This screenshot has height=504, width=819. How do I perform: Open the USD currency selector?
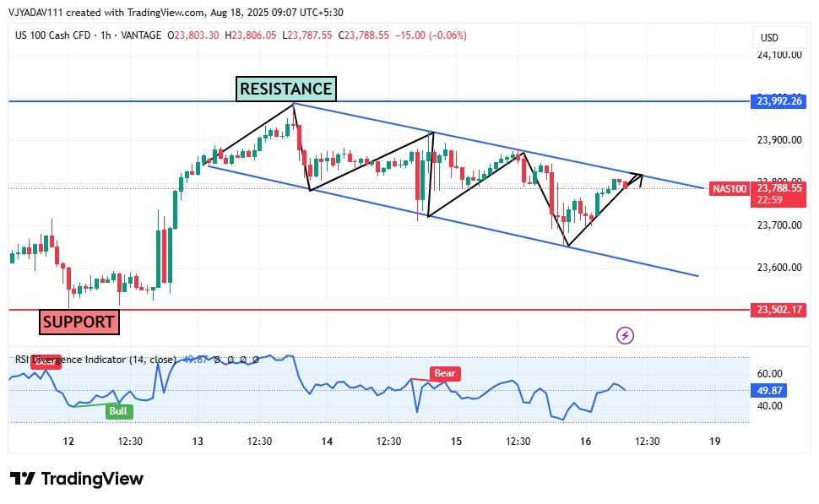point(769,38)
